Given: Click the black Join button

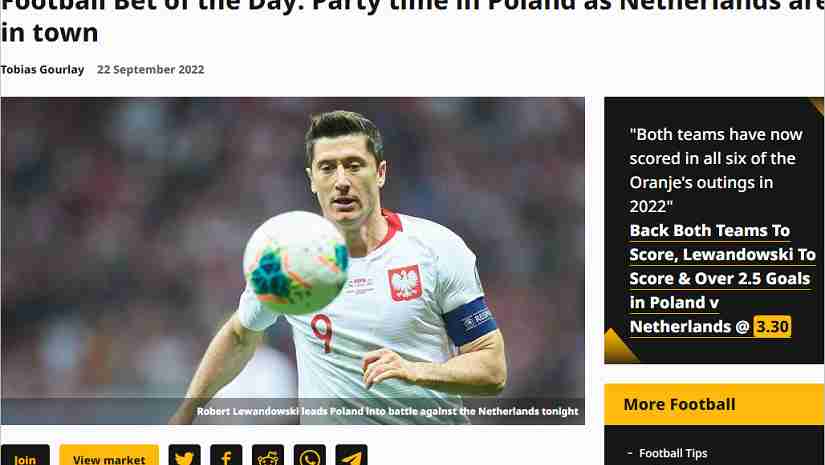Looking at the screenshot, I should (25, 456).
